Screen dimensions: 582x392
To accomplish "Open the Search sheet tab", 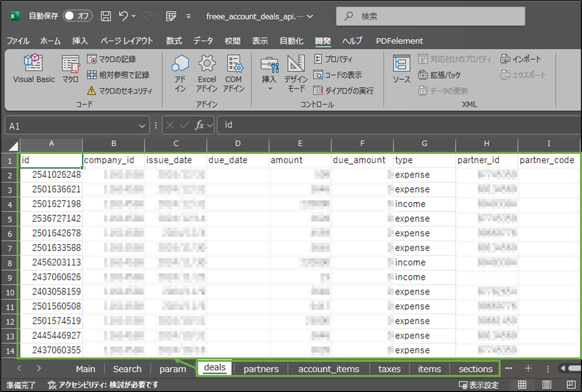I will click(x=127, y=369).
